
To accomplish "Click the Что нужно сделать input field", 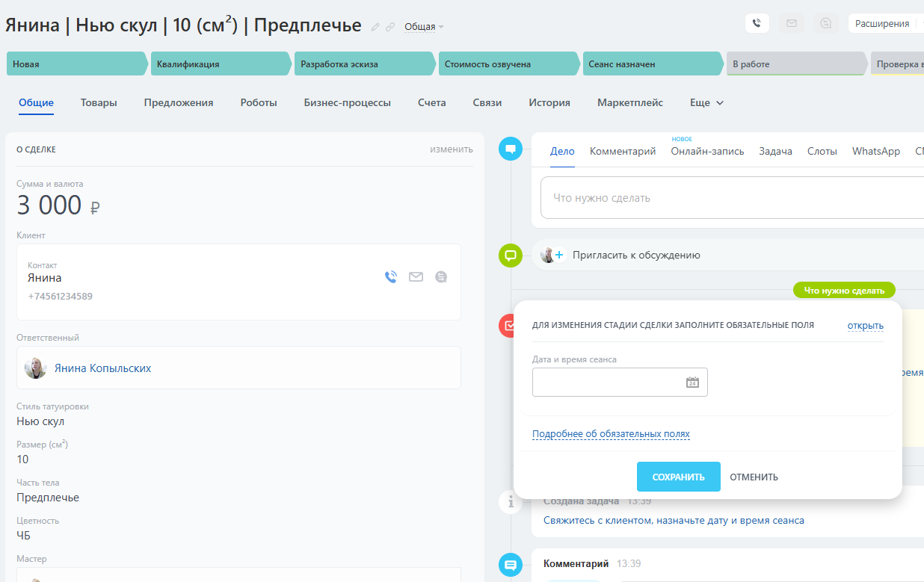I will [733, 198].
